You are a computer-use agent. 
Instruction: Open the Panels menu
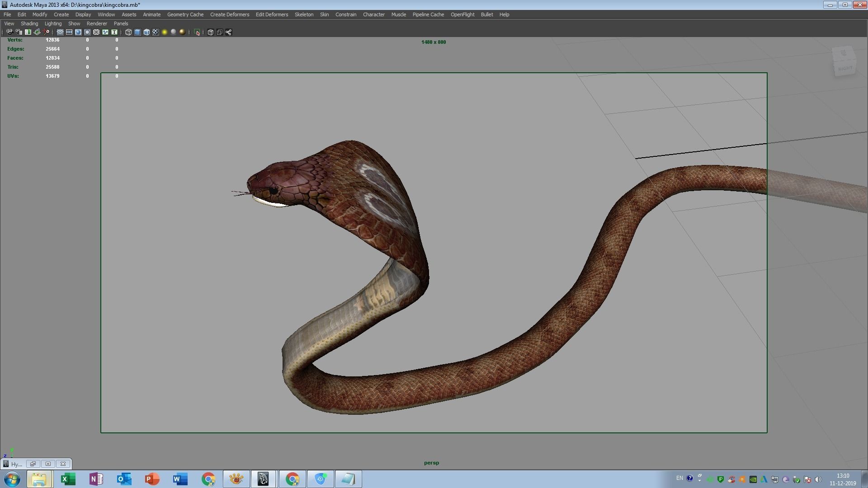point(121,23)
